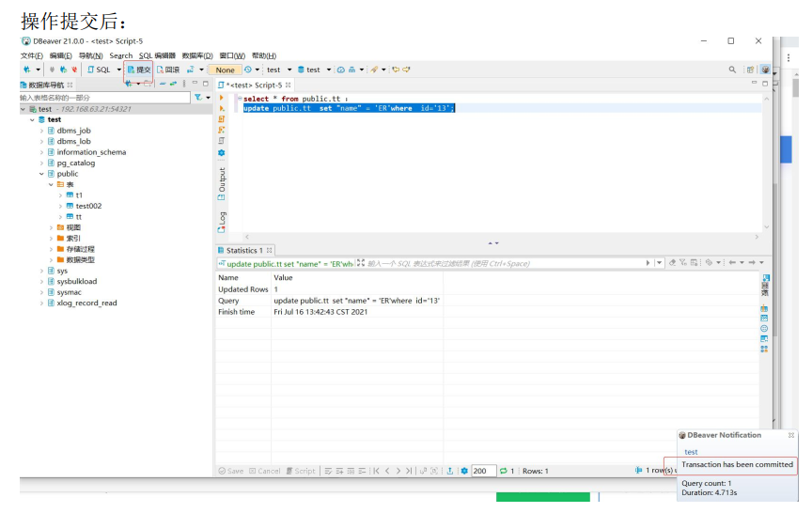Image resolution: width=812 pixels, height=513 pixels.
Task: Open the Log side panel
Action: click(222, 222)
